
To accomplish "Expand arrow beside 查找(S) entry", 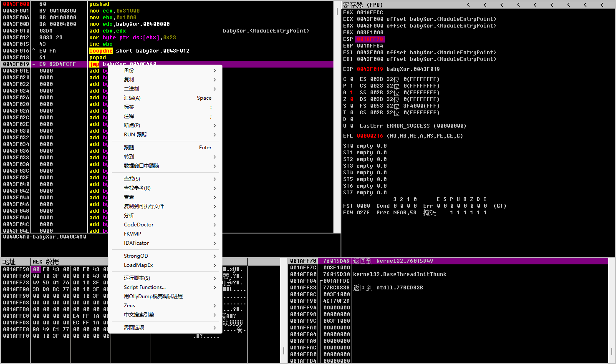I will tap(215, 179).
